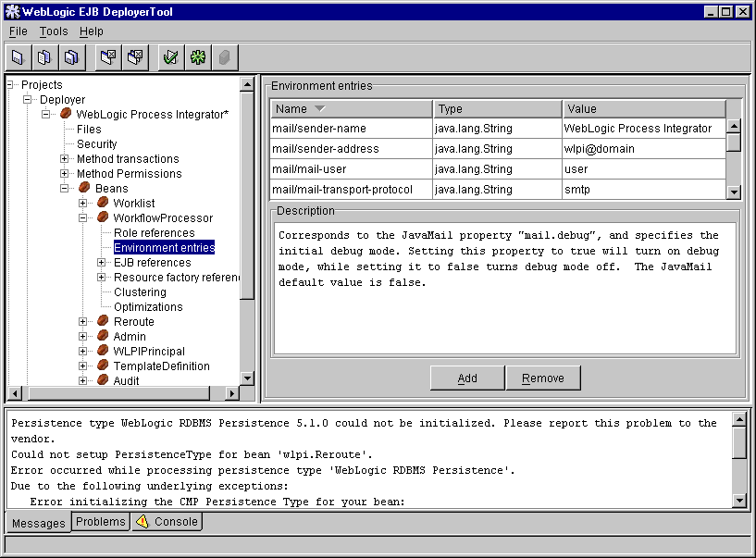The height and width of the screenshot is (558, 756).
Task: Click the mail/mail-user name cell
Action: (x=351, y=168)
